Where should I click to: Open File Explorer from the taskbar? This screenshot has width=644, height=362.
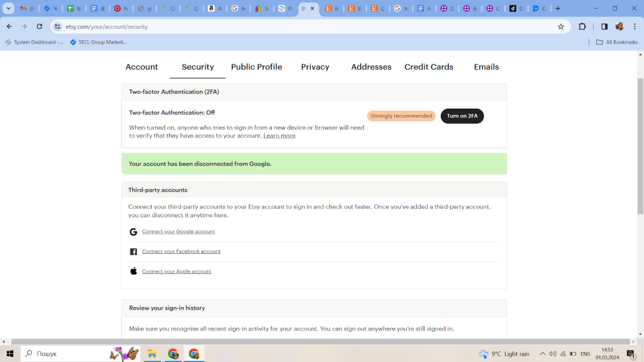(x=152, y=354)
